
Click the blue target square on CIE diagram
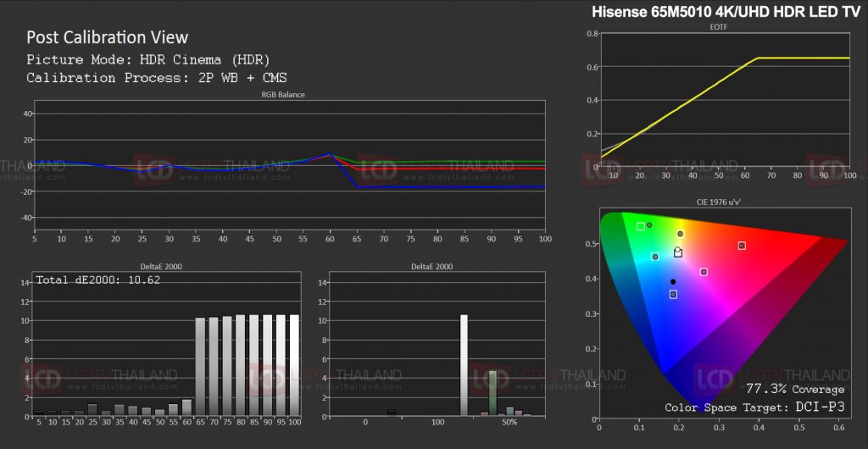point(673,294)
